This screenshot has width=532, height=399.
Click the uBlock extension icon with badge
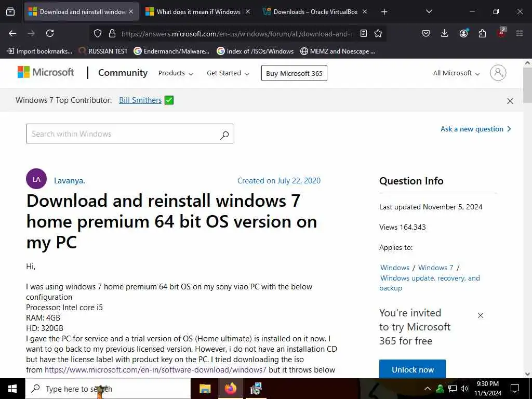click(501, 33)
